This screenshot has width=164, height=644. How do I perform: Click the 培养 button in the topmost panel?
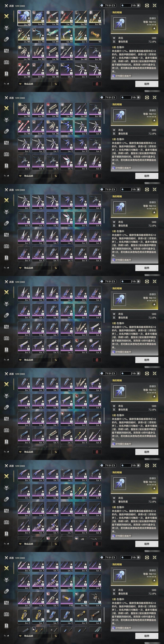coord(147,84)
